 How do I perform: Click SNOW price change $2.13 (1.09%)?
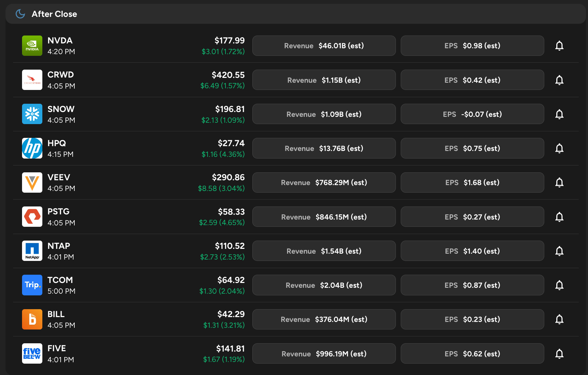tap(223, 120)
